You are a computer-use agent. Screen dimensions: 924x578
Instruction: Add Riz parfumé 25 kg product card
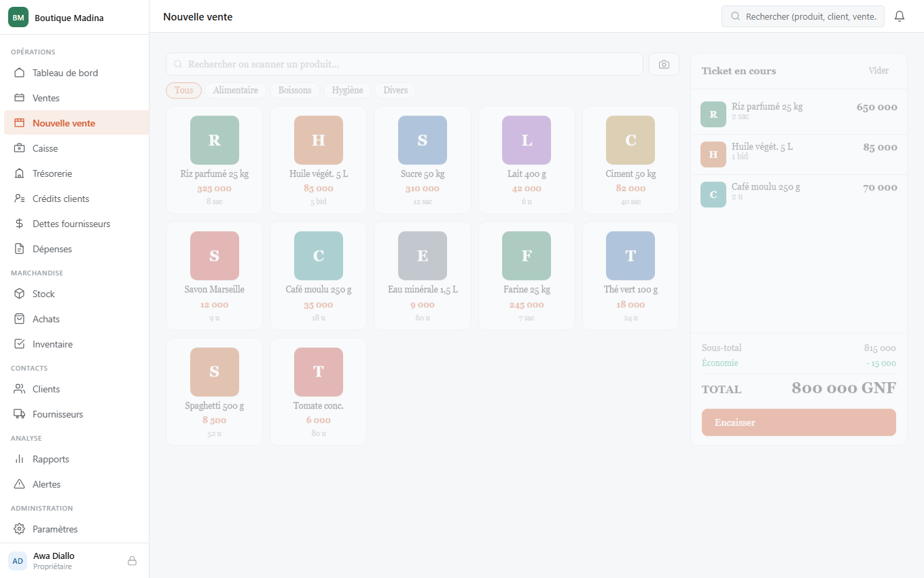[x=215, y=160]
